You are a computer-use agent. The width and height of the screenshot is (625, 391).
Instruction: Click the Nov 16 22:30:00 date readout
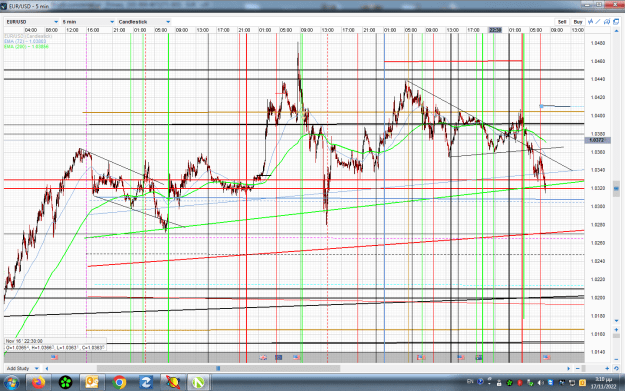pyautogui.click(x=24, y=341)
